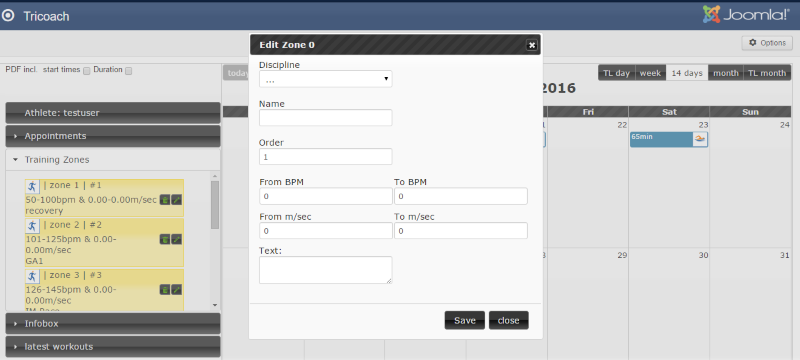This screenshot has width=800, height=360.
Task: Click the swim icon on the 65min workout
Action: pos(700,139)
